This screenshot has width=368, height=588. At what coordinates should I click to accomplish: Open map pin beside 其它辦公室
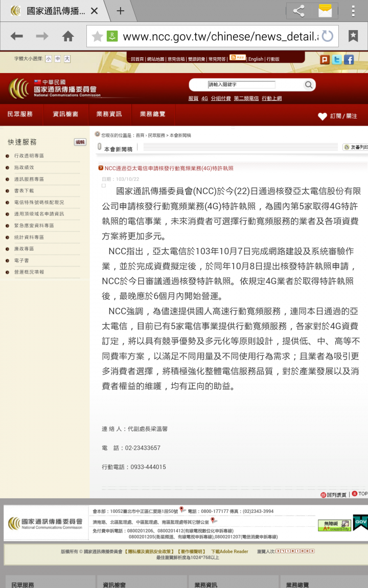point(214,521)
